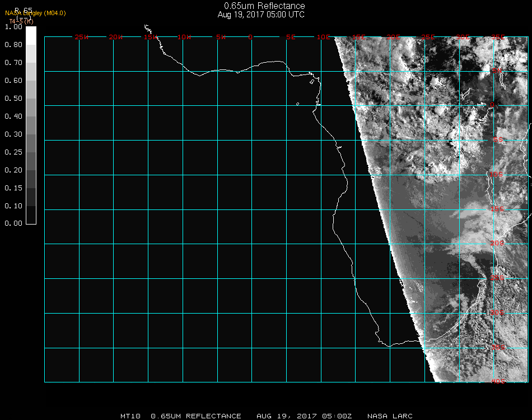Click the "0.65um Reflectance" title

pos(264,6)
